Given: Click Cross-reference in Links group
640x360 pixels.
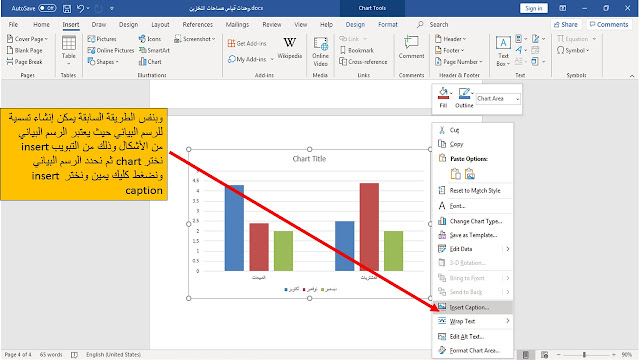Looking at the screenshot, I should (x=363, y=62).
